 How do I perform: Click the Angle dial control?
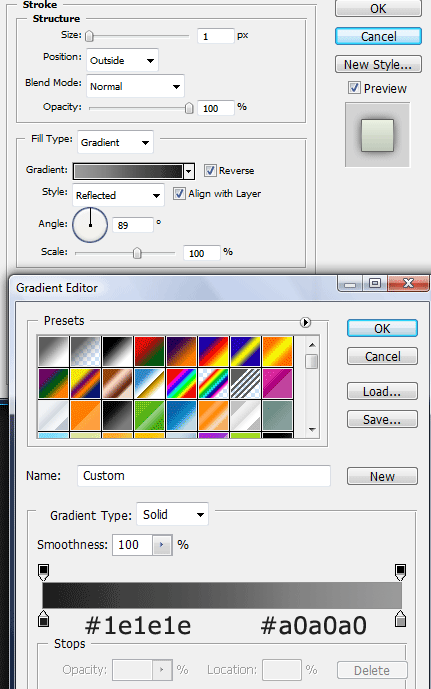(90, 225)
